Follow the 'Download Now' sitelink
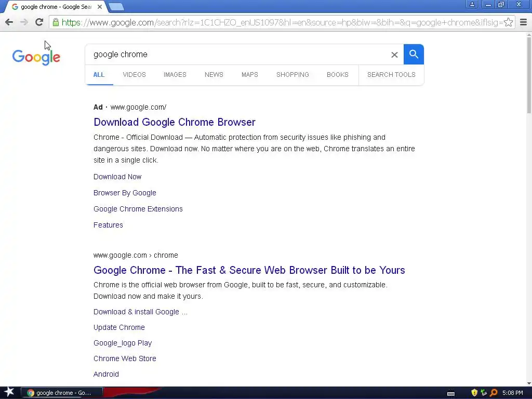 [117, 177]
